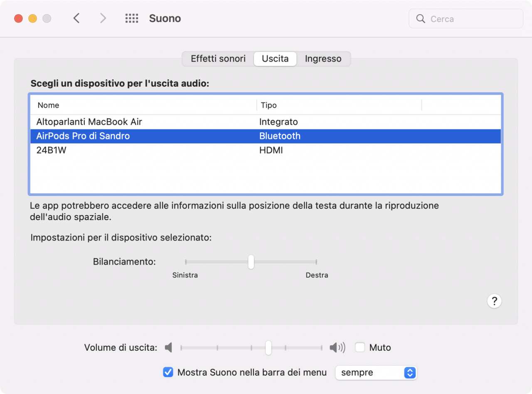Click the Volume di uscita slider thumb
Viewport: 532px width, 394px height.
[x=268, y=347]
